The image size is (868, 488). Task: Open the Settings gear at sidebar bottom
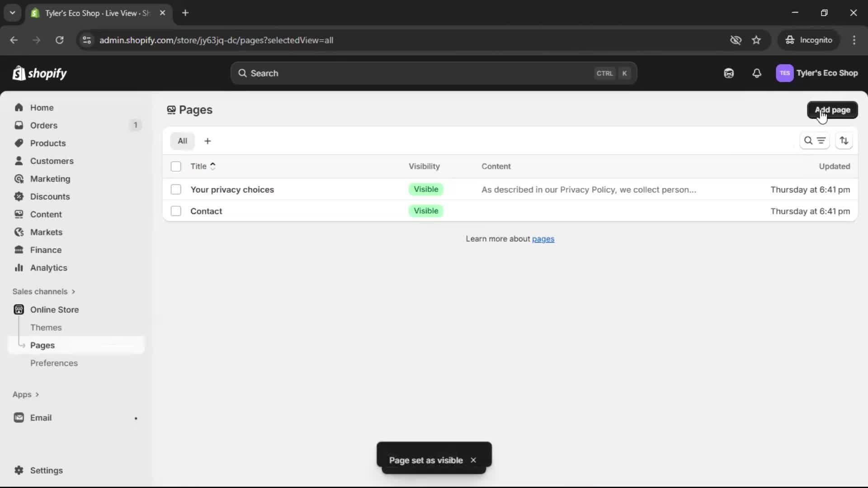tap(45, 470)
